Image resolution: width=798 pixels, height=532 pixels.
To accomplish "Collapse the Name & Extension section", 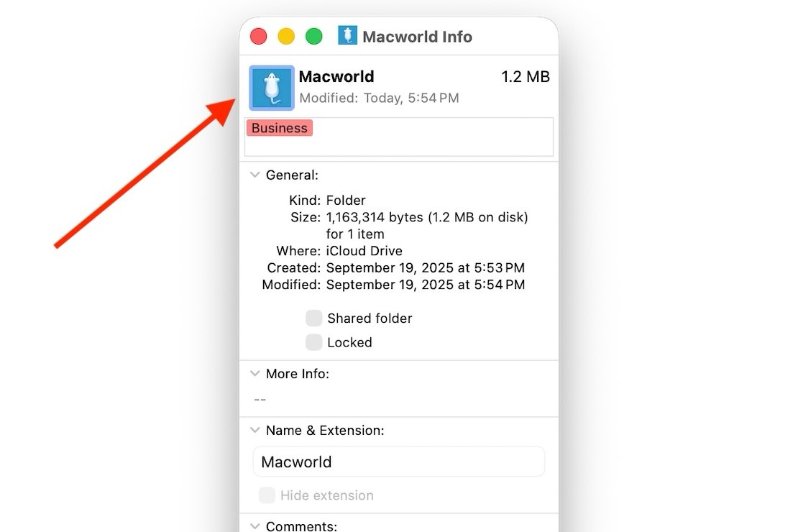I will click(254, 430).
